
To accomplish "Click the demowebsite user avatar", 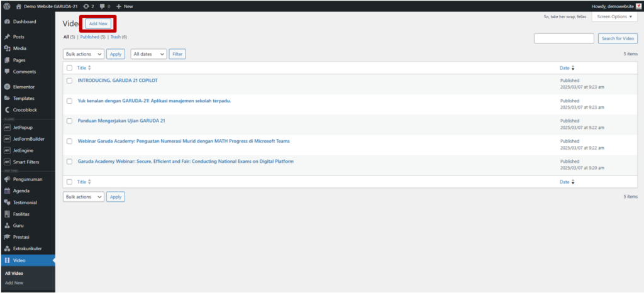I will click(x=638, y=6).
